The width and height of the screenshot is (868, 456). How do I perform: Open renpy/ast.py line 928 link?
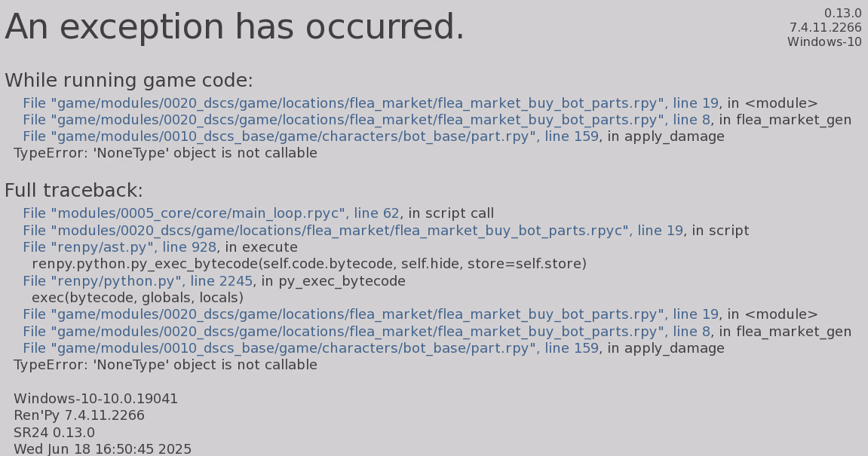click(119, 247)
